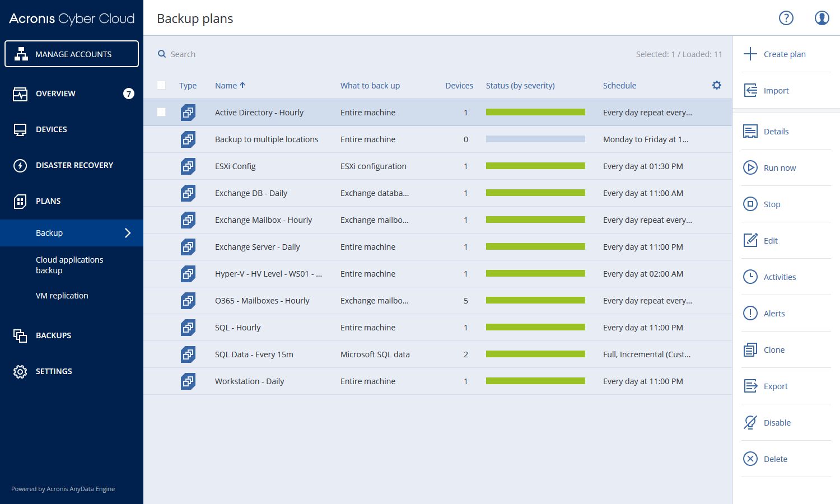Open Disaster Recovery in sidebar
Screen dimensions: 840x504
coord(74,165)
